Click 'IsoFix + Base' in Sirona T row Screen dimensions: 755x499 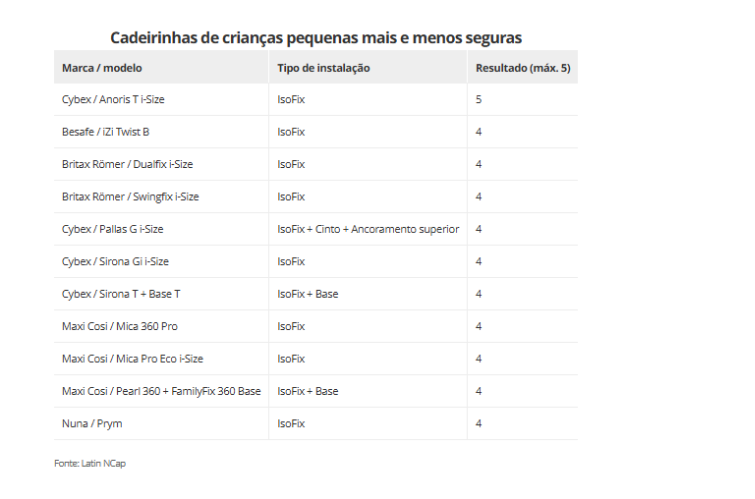coord(308,294)
